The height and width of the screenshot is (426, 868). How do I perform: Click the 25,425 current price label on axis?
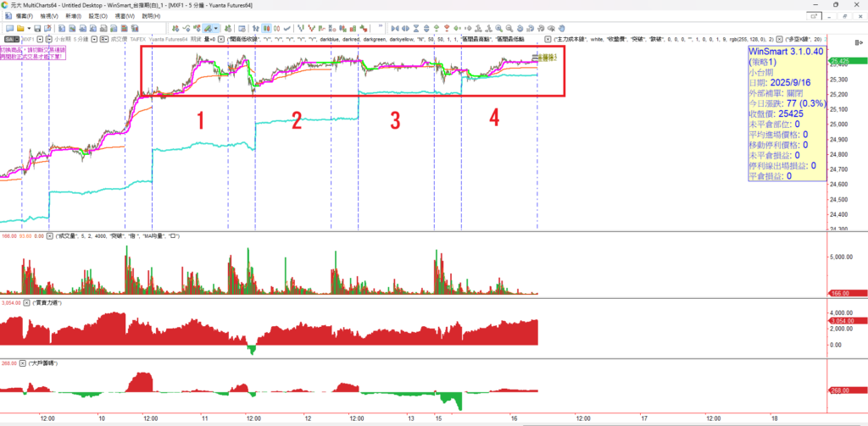(x=841, y=62)
